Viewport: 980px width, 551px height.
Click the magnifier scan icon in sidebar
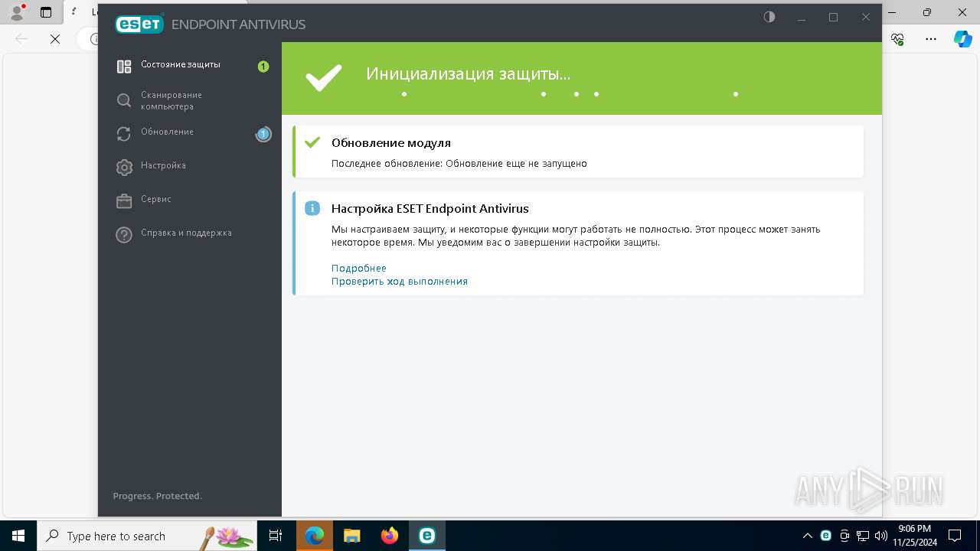point(124,100)
